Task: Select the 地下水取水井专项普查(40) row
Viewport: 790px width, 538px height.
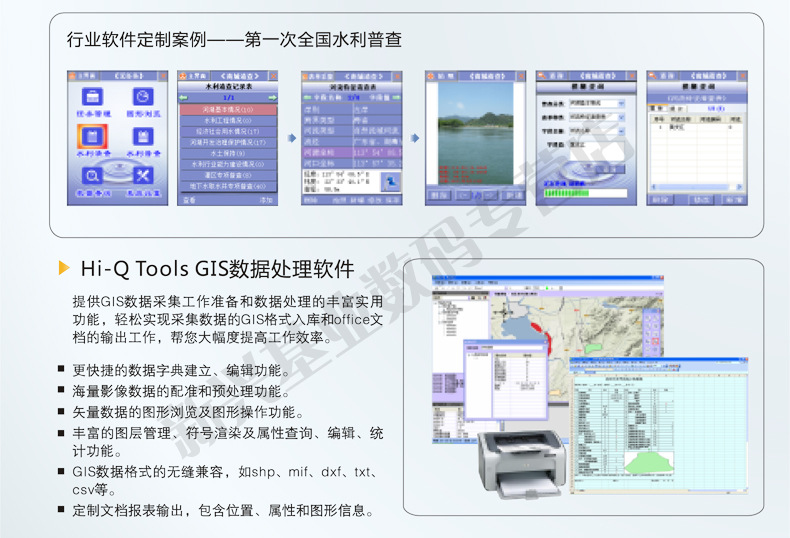Action: [x=228, y=186]
